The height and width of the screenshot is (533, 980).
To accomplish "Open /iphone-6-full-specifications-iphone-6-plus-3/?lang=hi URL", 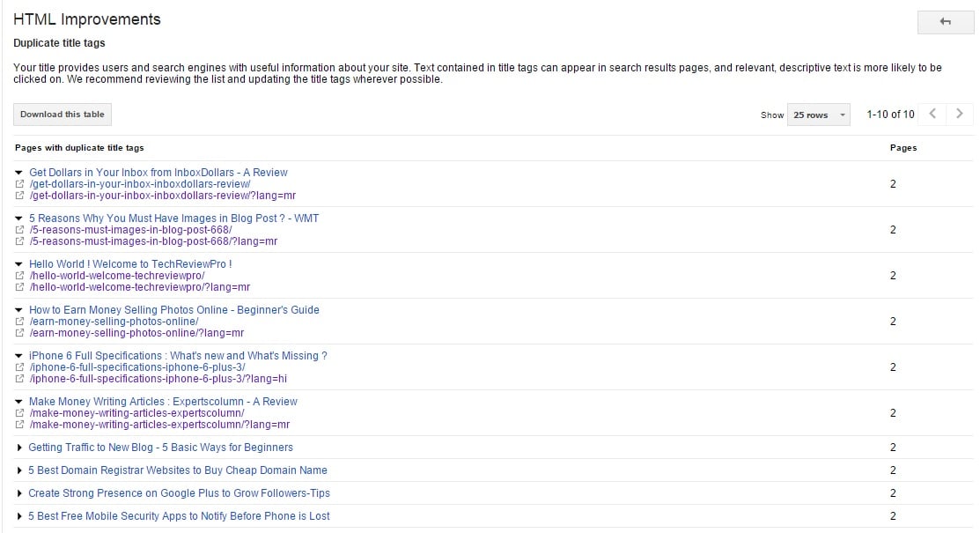I will click(158, 379).
